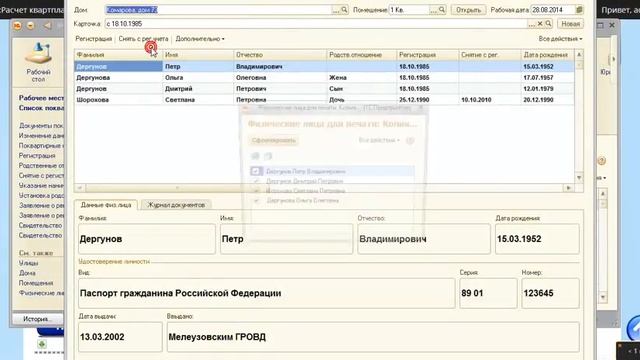Open Физические ли... in the sidebar
The image size is (640, 360).
point(41,293)
